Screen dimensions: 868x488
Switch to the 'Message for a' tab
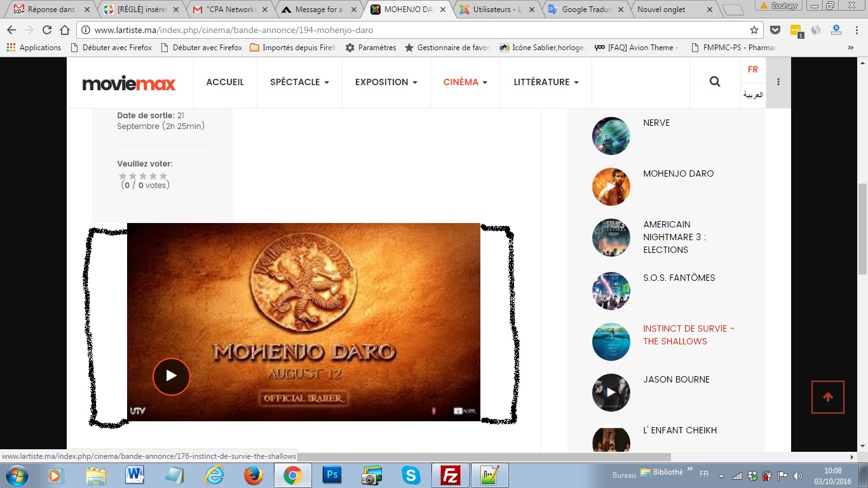coord(320,10)
